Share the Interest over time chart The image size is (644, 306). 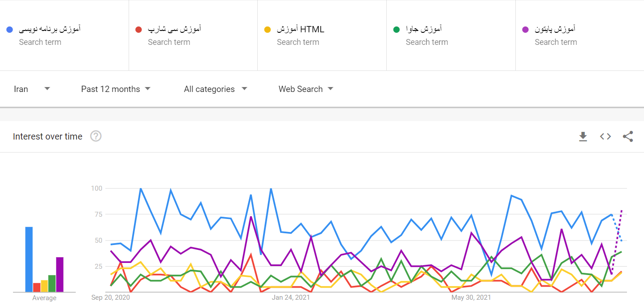tap(628, 136)
